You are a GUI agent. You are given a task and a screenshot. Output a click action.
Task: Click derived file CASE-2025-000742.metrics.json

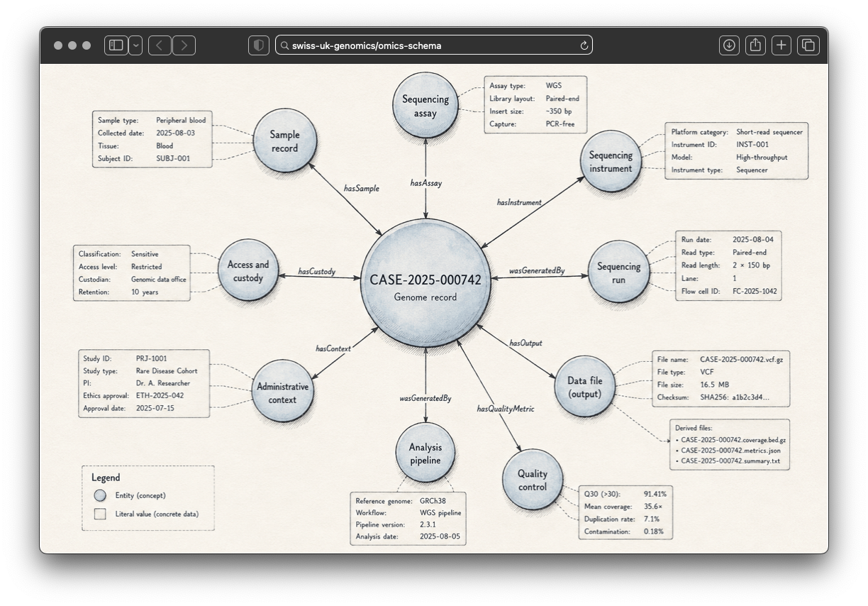(x=731, y=451)
